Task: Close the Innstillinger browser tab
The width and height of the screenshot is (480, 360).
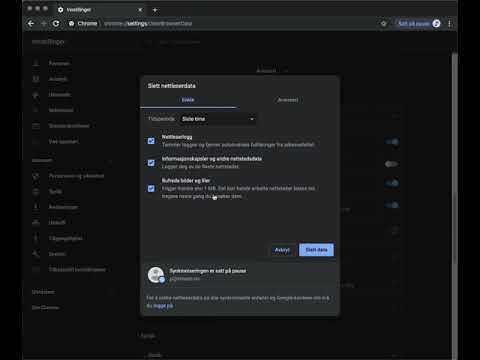Action: tap(140, 10)
